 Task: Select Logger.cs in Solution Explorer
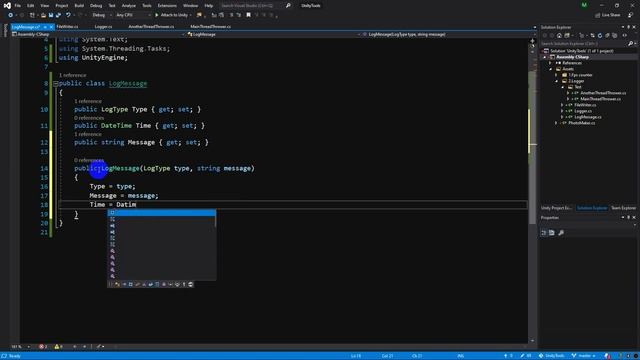(583, 111)
